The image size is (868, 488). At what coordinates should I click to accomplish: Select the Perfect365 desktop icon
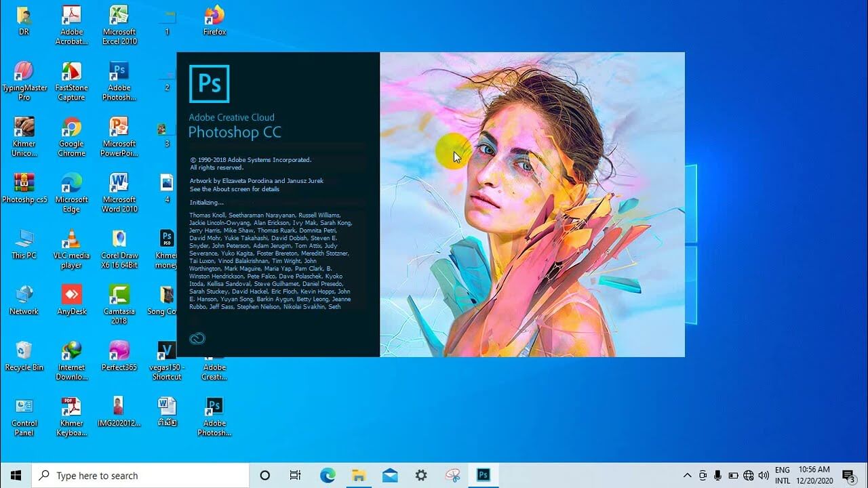pyautogui.click(x=119, y=357)
